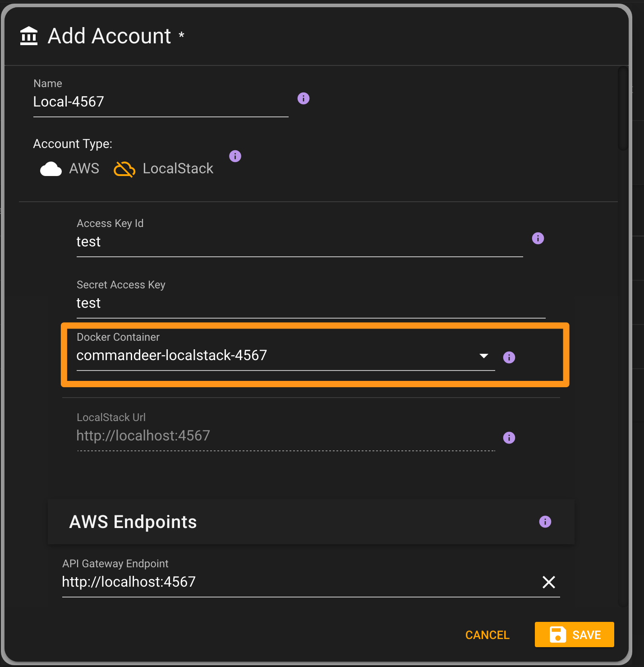
Task: Click the Add Account dialog title
Action: 110,36
